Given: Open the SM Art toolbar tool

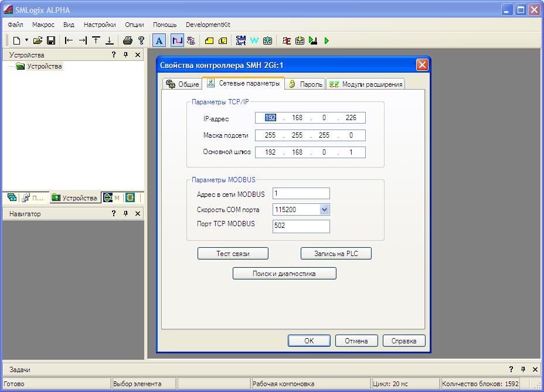Looking at the screenshot, I should [241, 40].
